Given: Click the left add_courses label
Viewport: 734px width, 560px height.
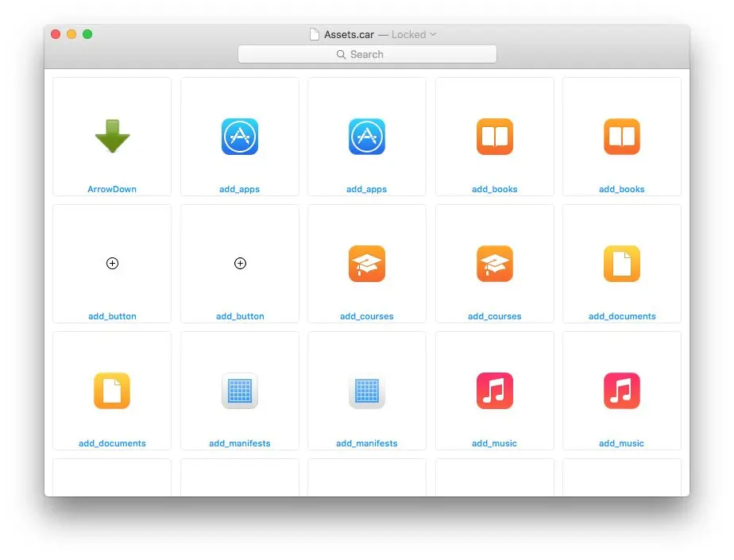Looking at the screenshot, I should point(366,316).
